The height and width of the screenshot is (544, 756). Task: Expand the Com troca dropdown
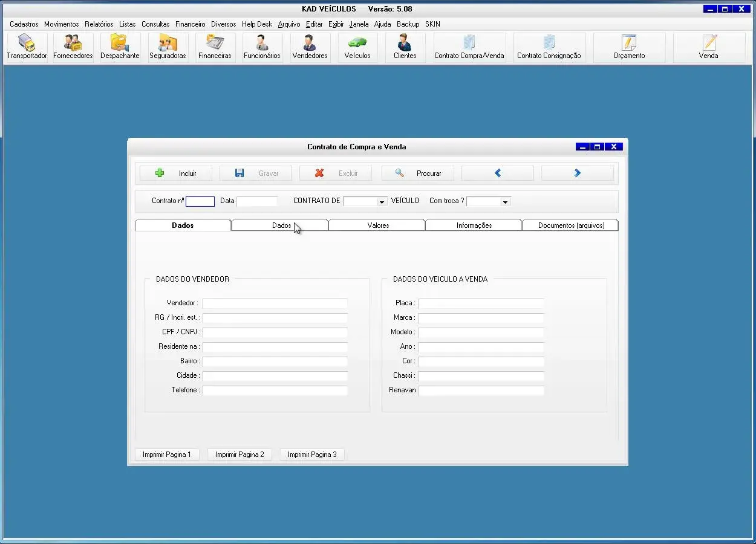coord(505,202)
